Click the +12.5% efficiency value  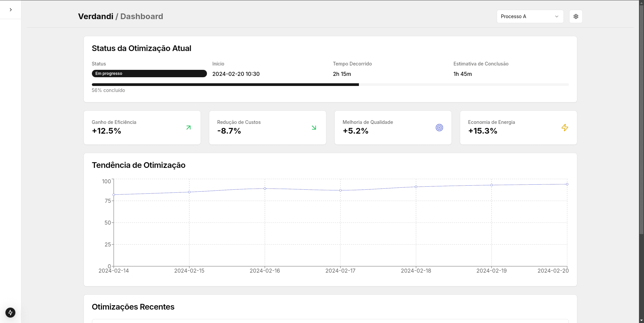coord(106,131)
